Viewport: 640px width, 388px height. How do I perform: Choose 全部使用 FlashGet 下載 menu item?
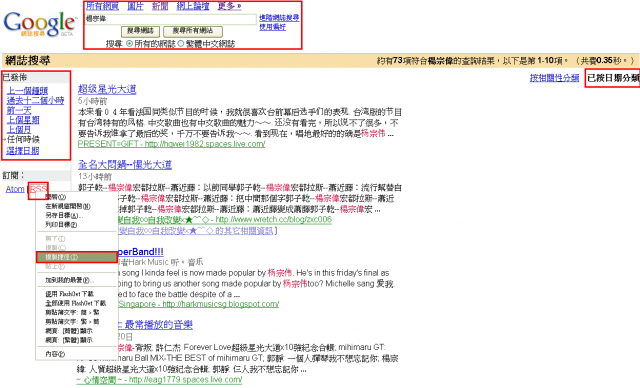point(77,303)
